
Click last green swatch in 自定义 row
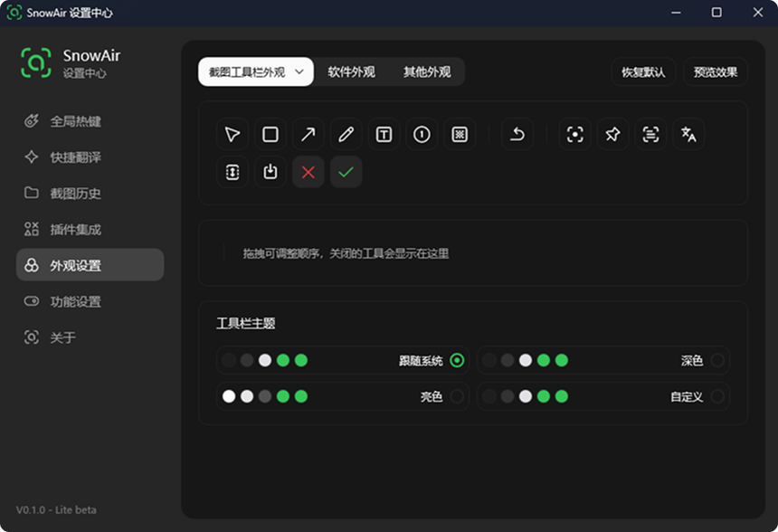pyautogui.click(x=562, y=396)
